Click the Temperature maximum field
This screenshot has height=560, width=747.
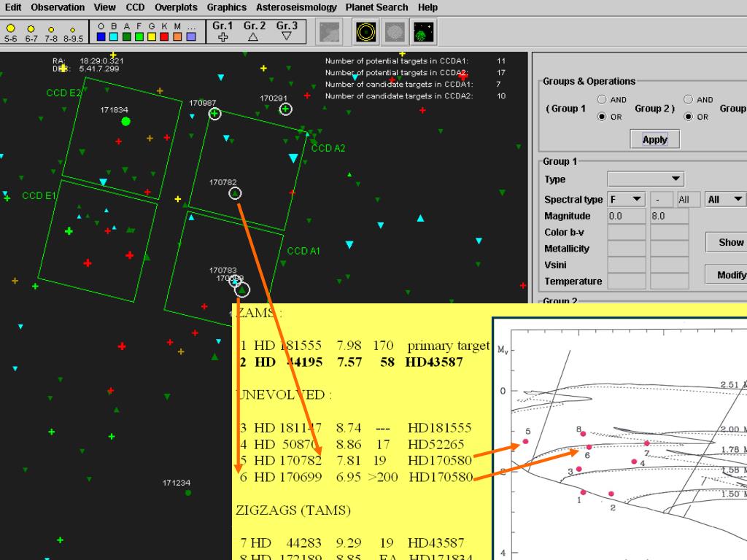(669, 281)
